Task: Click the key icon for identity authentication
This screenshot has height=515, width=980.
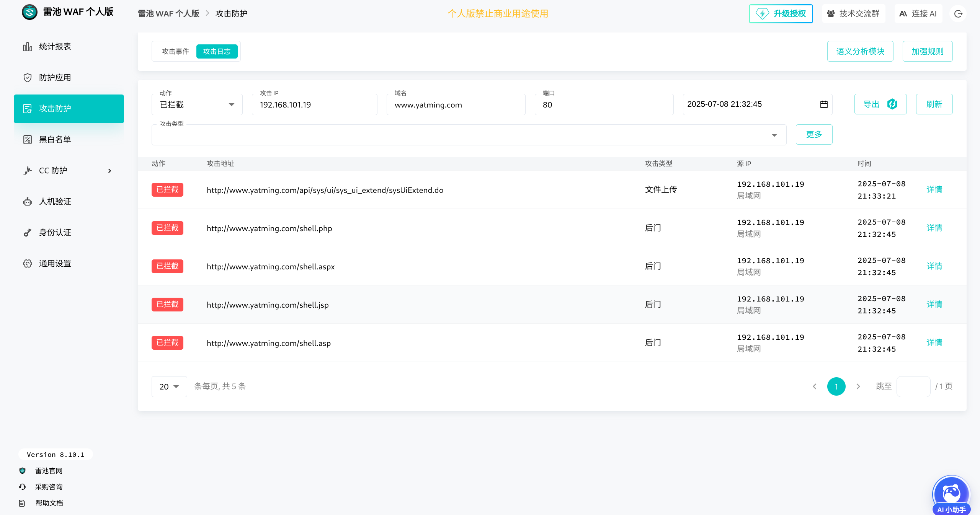Action: click(27, 233)
